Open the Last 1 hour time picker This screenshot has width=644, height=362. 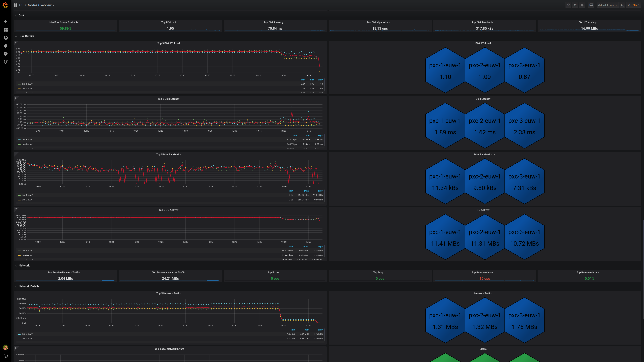pyautogui.click(x=607, y=5)
